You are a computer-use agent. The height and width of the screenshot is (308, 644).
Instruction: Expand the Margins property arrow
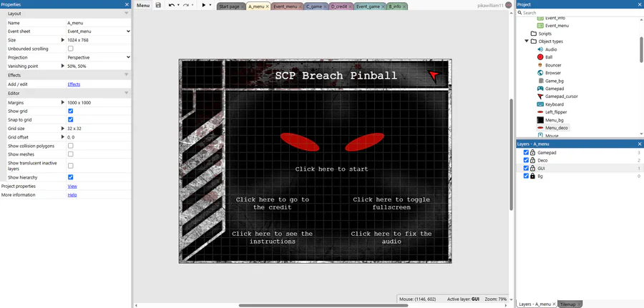pos(63,102)
